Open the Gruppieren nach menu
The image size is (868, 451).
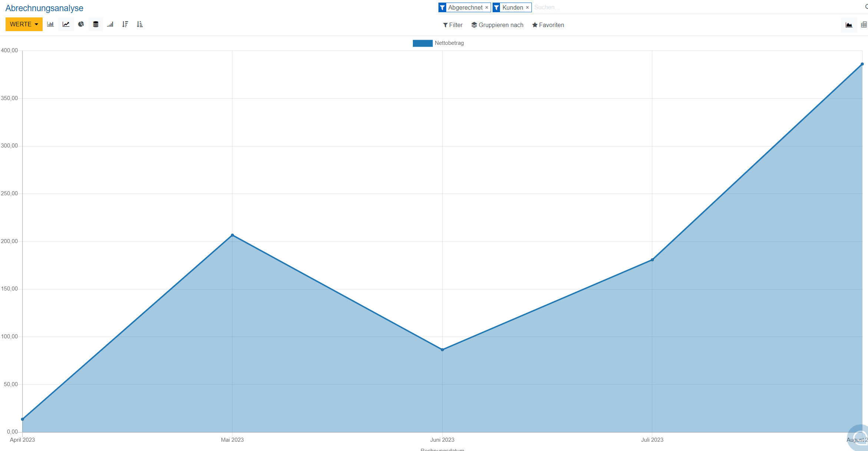click(497, 25)
